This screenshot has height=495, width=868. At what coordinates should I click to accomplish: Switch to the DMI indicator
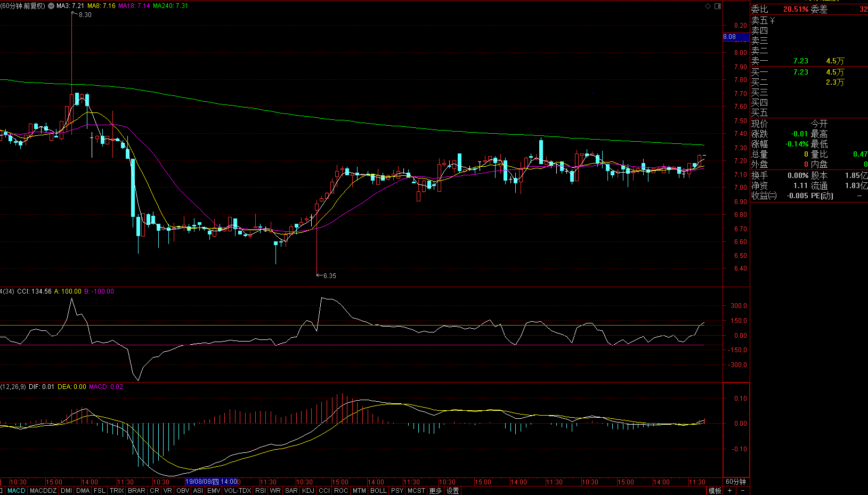66,491
